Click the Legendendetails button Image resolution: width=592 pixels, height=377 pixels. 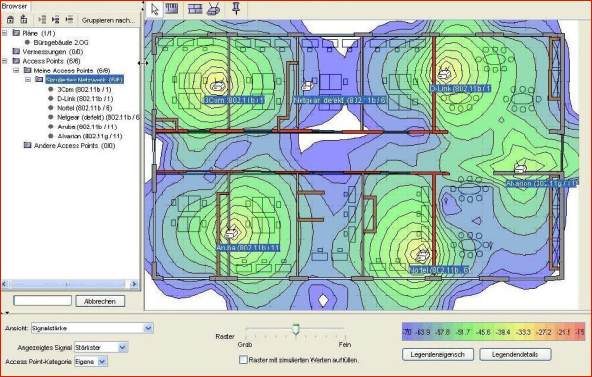click(x=515, y=354)
